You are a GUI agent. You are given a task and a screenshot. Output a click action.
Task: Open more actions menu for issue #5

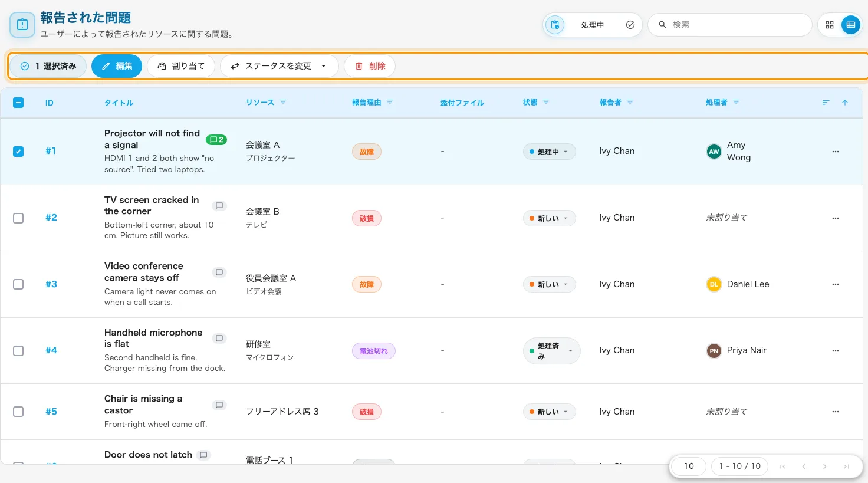pyautogui.click(x=835, y=412)
